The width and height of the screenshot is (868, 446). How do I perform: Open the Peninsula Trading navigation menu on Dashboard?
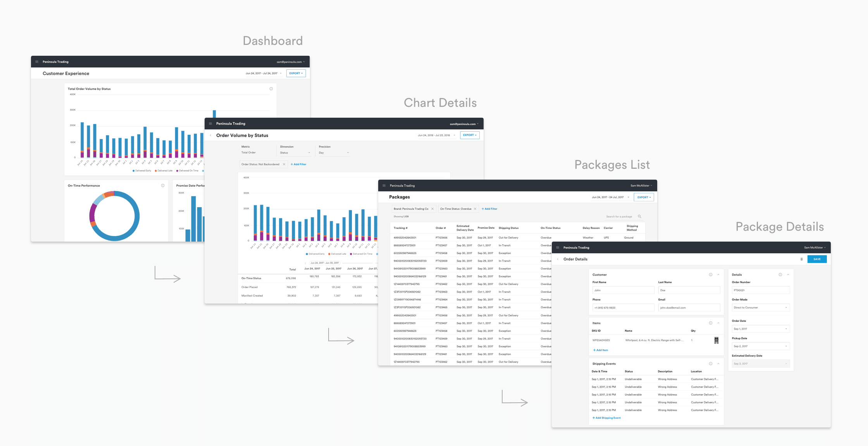coord(37,62)
